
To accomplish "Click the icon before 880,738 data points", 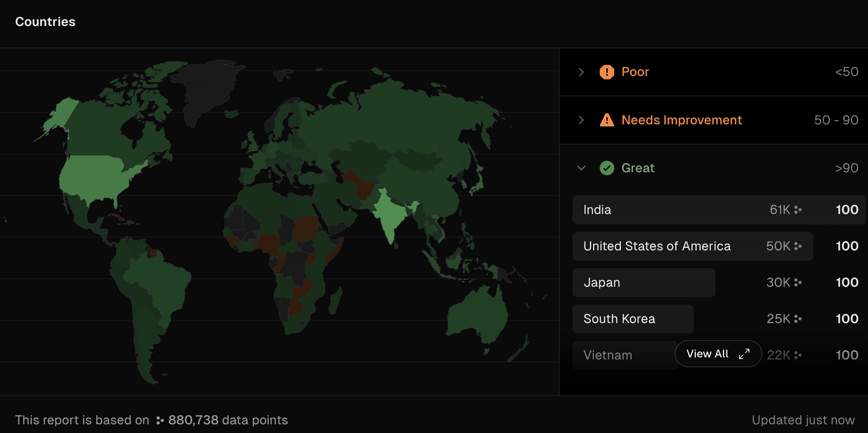I will (158, 420).
